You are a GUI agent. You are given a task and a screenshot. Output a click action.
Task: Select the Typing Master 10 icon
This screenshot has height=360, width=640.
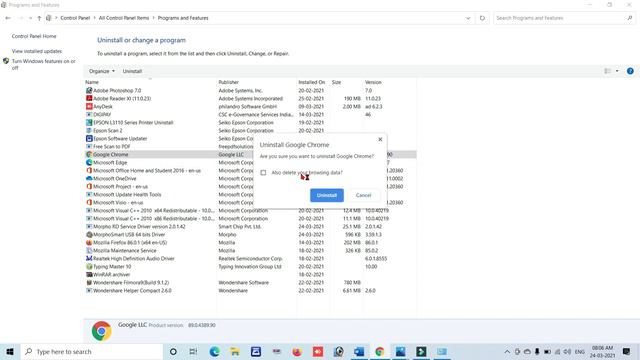point(89,267)
